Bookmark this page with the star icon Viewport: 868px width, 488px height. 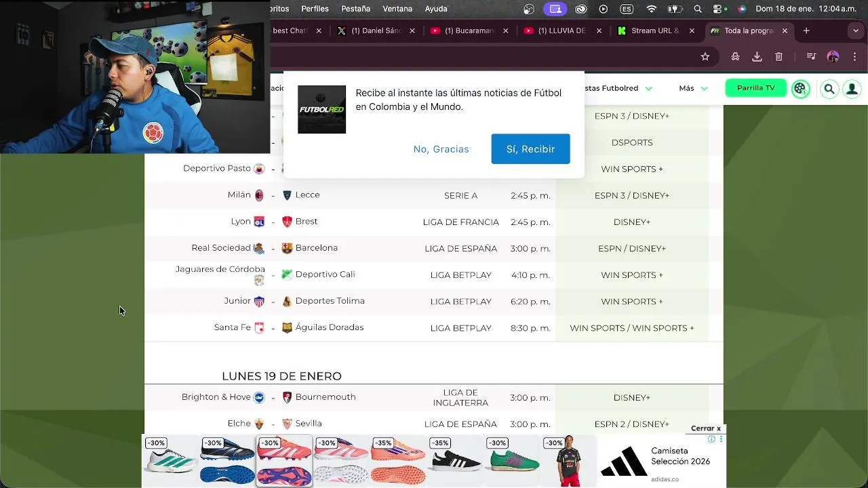tap(705, 57)
